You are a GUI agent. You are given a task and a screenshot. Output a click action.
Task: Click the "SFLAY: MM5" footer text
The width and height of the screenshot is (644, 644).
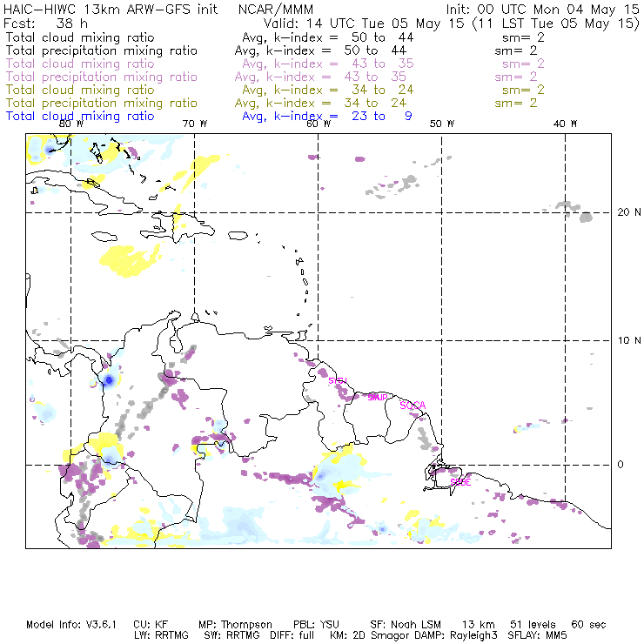coord(537,635)
